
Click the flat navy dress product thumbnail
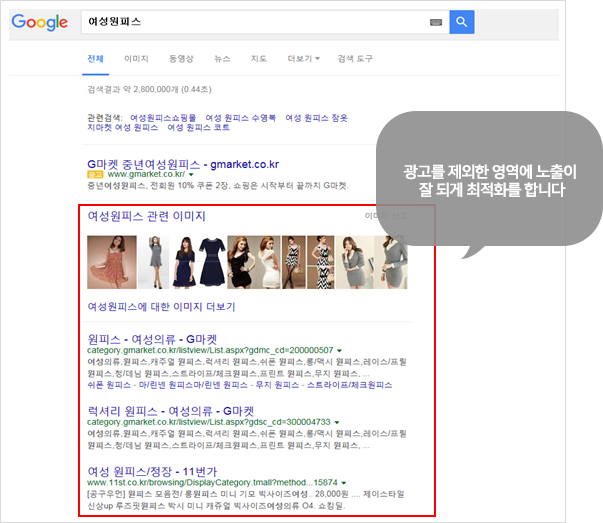(x=212, y=262)
